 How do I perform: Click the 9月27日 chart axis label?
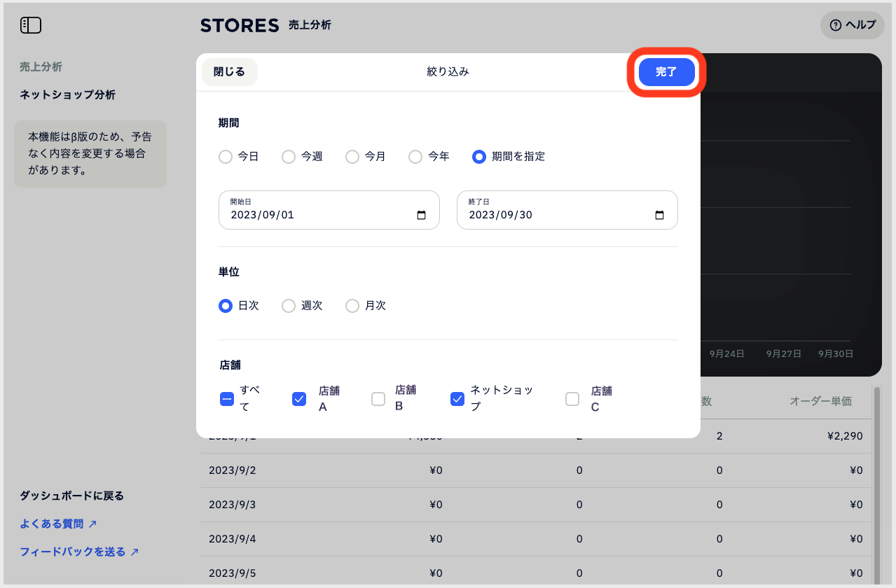pos(784,353)
